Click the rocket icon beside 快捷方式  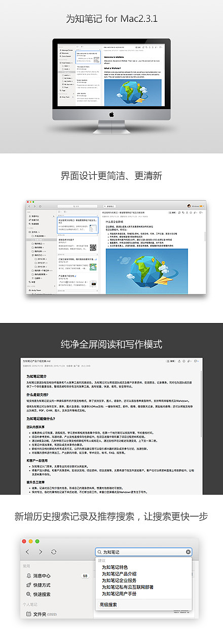point(29,585)
